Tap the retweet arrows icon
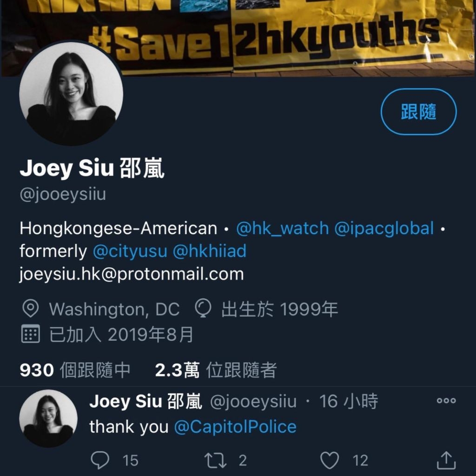476x476 pixels. (x=215, y=460)
